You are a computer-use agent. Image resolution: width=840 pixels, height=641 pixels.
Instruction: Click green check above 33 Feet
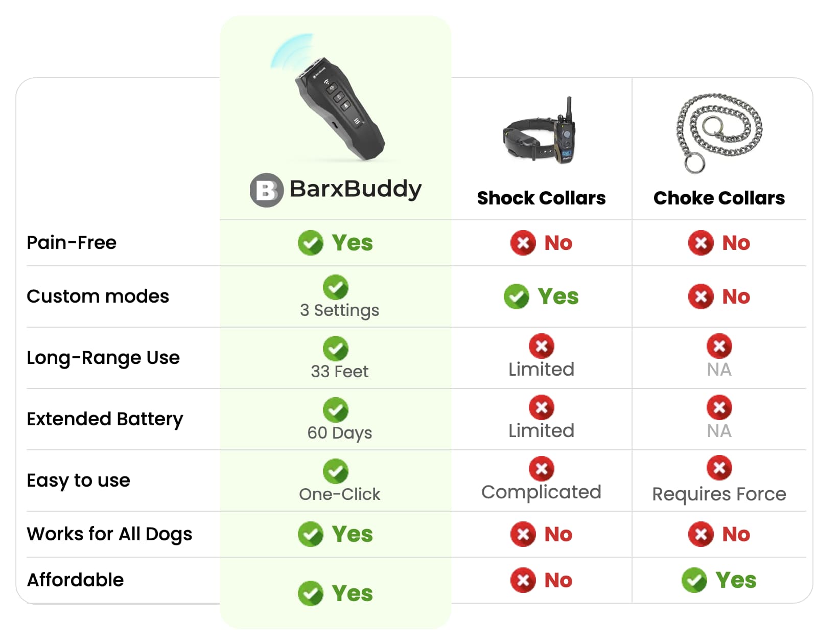click(x=336, y=349)
